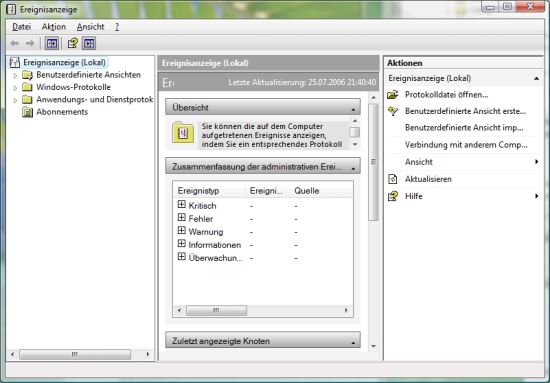The width and height of the screenshot is (550, 383).
Task: Click the Forward arrow toolbar icon
Action: (31, 43)
